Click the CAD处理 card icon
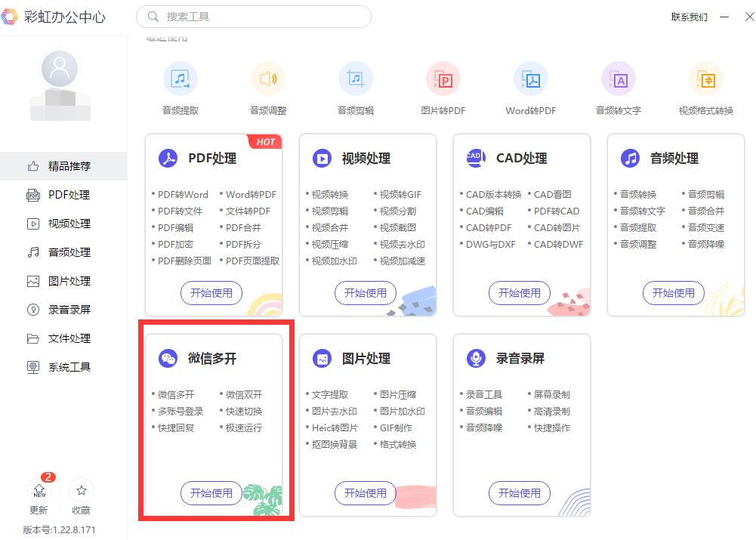Screen dimensions: 756x540 475,158
